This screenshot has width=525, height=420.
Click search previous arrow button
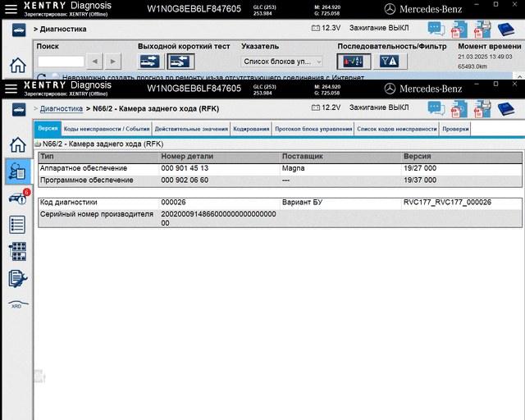tap(95, 62)
